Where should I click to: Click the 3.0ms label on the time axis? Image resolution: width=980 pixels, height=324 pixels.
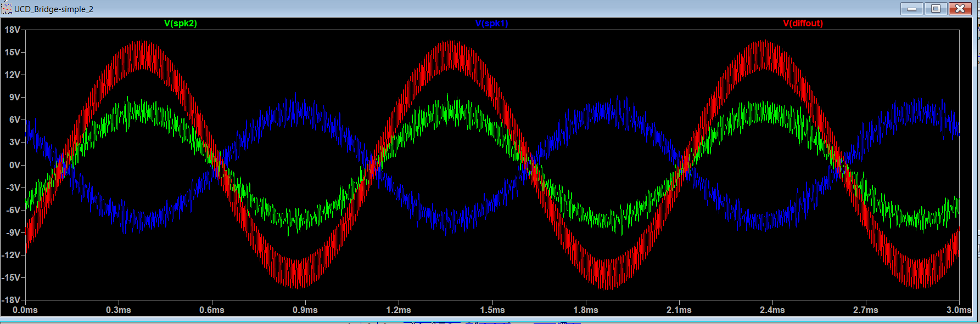959,310
